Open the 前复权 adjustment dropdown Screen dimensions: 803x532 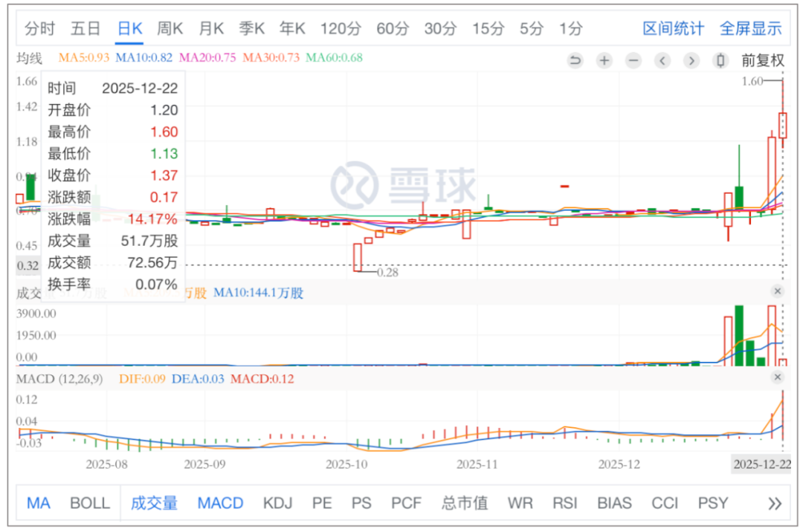pyautogui.click(x=762, y=61)
